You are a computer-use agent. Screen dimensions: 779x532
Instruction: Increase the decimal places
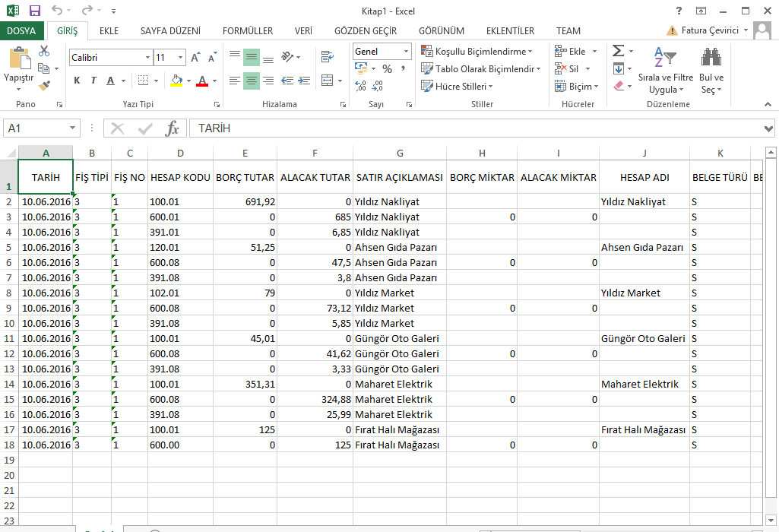361,86
